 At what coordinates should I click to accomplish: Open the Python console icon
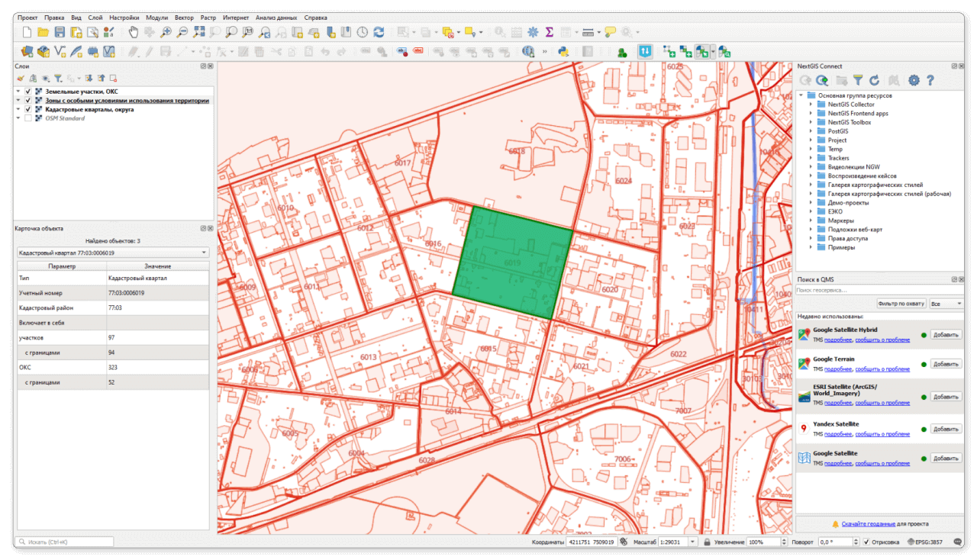click(x=563, y=52)
